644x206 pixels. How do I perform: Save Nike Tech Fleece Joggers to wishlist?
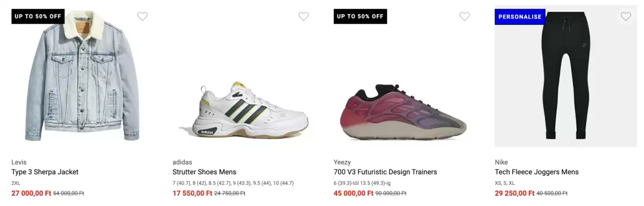click(625, 16)
